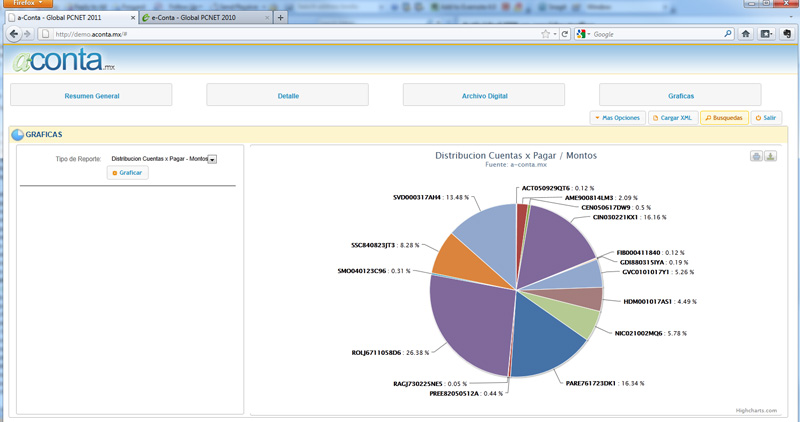The width and height of the screenshot is (800, 422).
Task: Close the e-Conta Global PCNET 2010 tab
Action: 267,17
